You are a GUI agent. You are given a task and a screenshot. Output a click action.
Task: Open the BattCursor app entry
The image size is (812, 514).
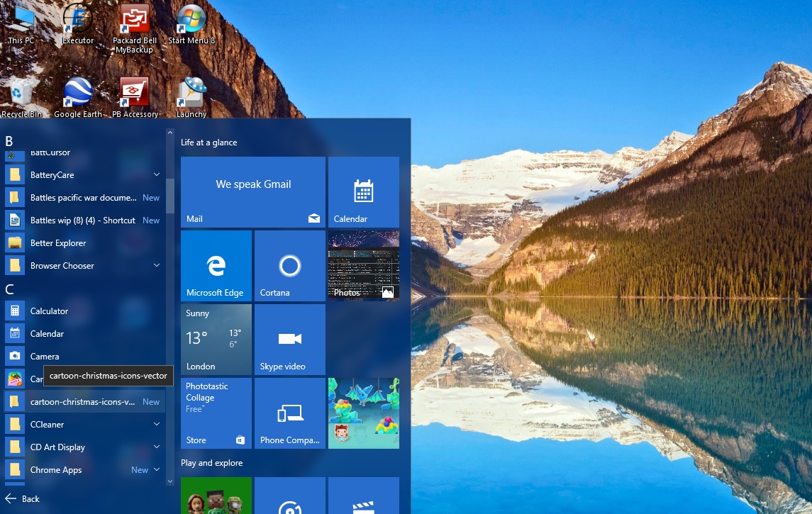(x=85, y=155)
